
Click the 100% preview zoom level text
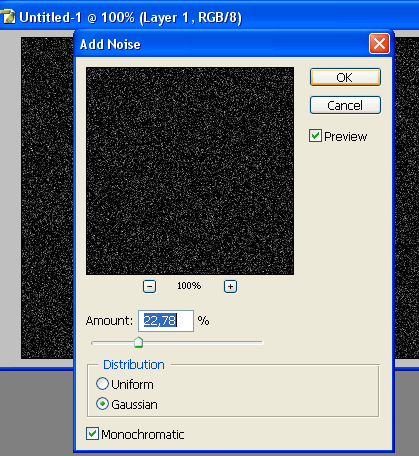189,286
